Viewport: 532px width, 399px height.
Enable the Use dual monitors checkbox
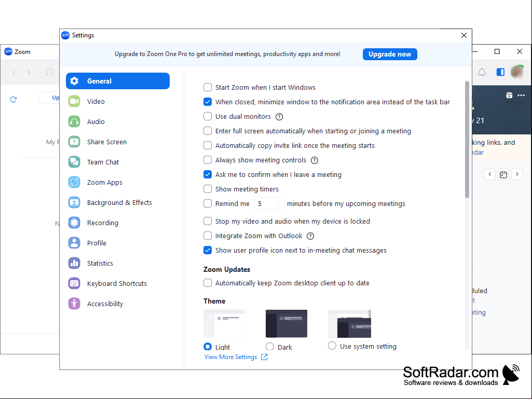[208, 116]
